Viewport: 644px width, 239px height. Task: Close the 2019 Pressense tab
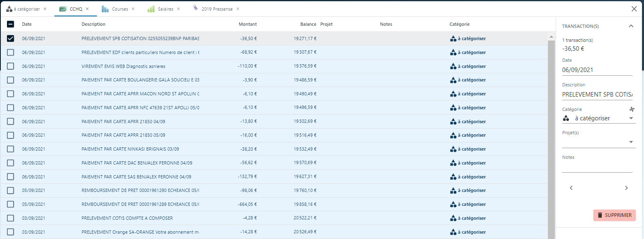238,9
